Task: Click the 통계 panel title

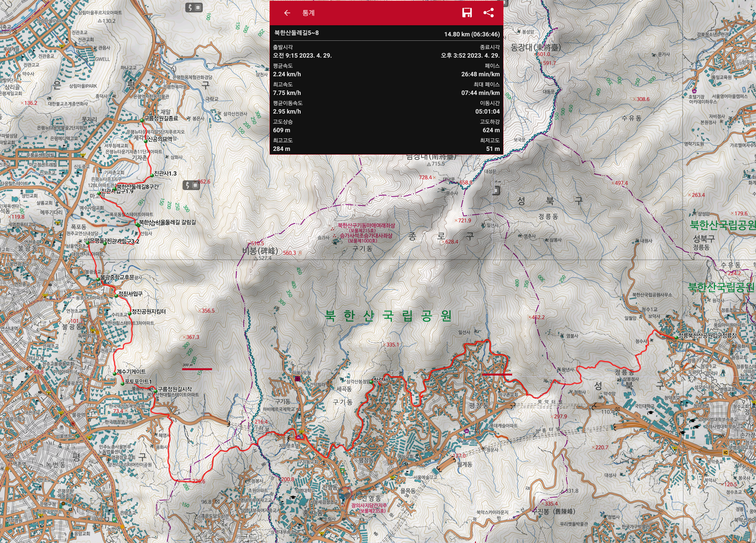Action: pos(308,13)
